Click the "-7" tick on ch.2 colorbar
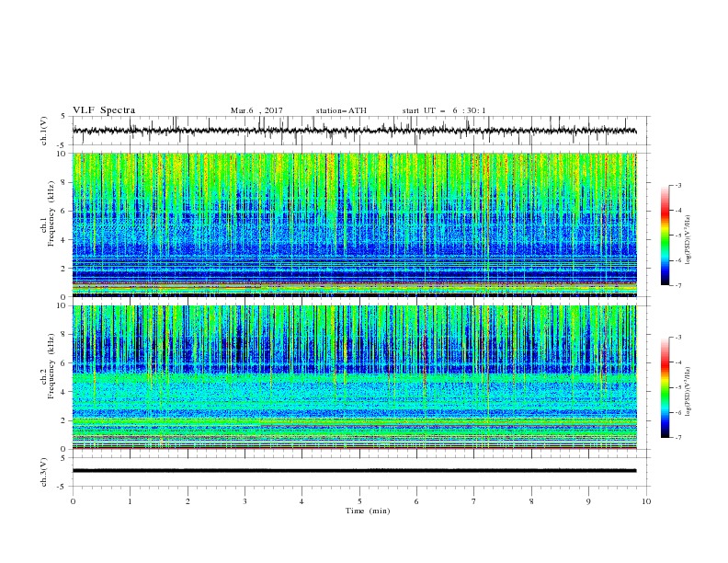The height and width of the screenshot is (563, 728). [678, 438]
